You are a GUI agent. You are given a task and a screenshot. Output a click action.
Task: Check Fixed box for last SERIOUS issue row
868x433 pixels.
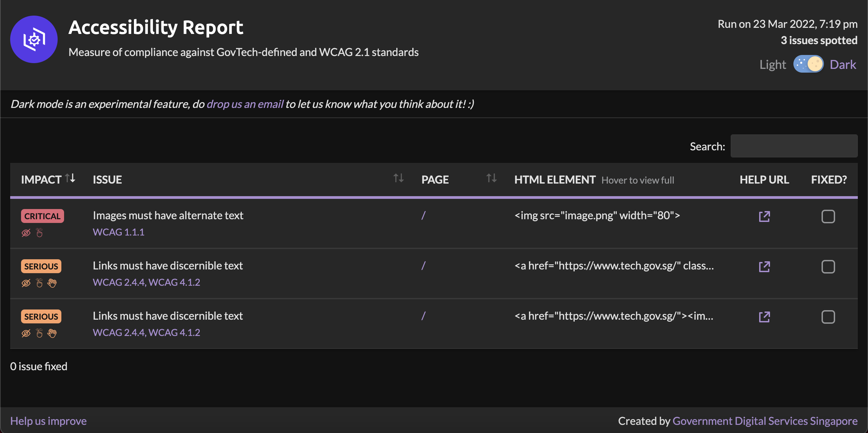[828, 317]
